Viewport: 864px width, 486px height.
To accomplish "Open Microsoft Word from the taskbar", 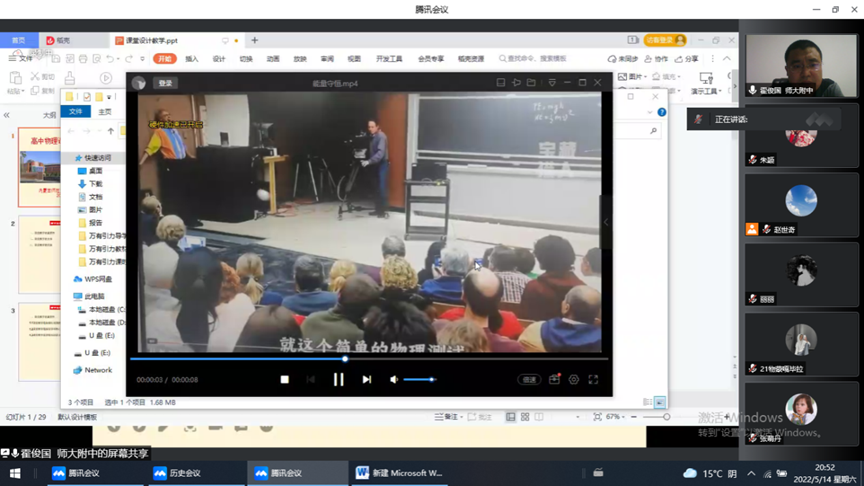I will (x=398, y=473).
